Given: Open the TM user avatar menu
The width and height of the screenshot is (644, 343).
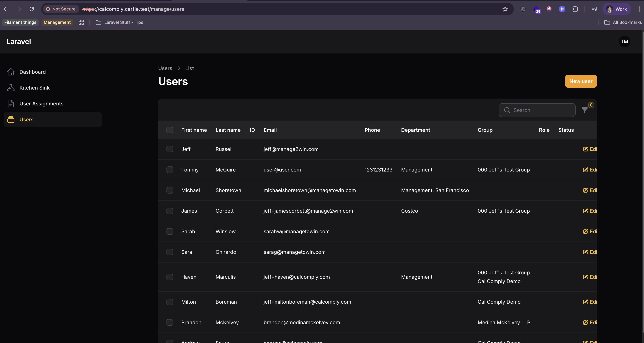Looking at the screenshot, I should click(624, 42).
